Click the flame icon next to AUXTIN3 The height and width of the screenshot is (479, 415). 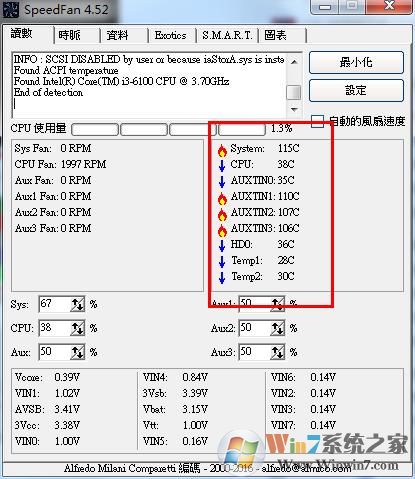[x=222, y=231]
